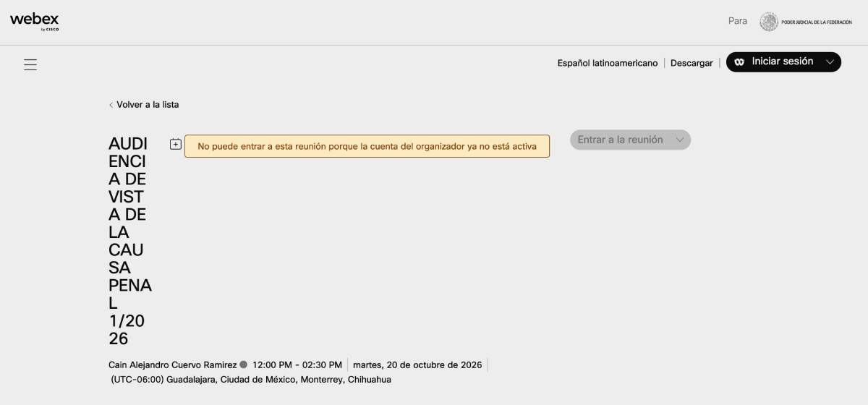Click the back chevron before Volver
868x405 pixels.
pyautogui.click(x=111, y=105)
